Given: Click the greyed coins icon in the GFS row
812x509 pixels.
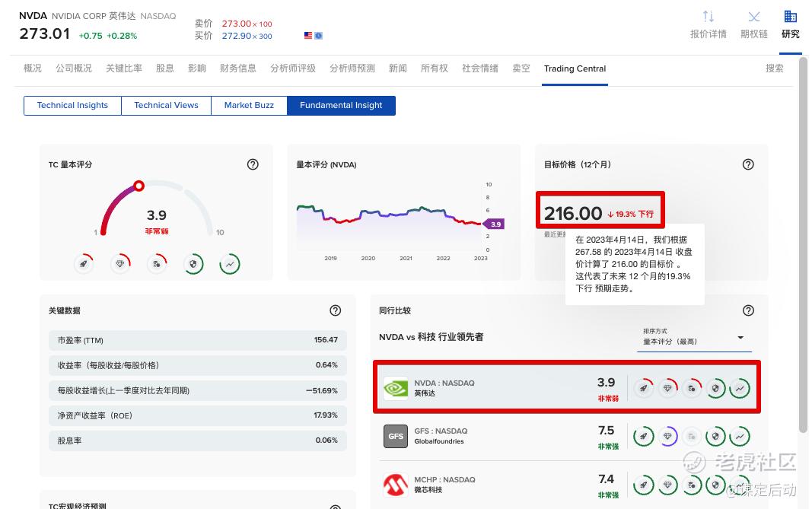Looking at the screenshot, I should [691, 437].
